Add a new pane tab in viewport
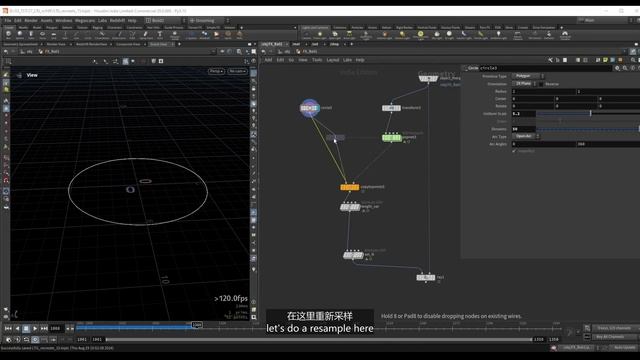640x360 pixels. coord(179,44)
